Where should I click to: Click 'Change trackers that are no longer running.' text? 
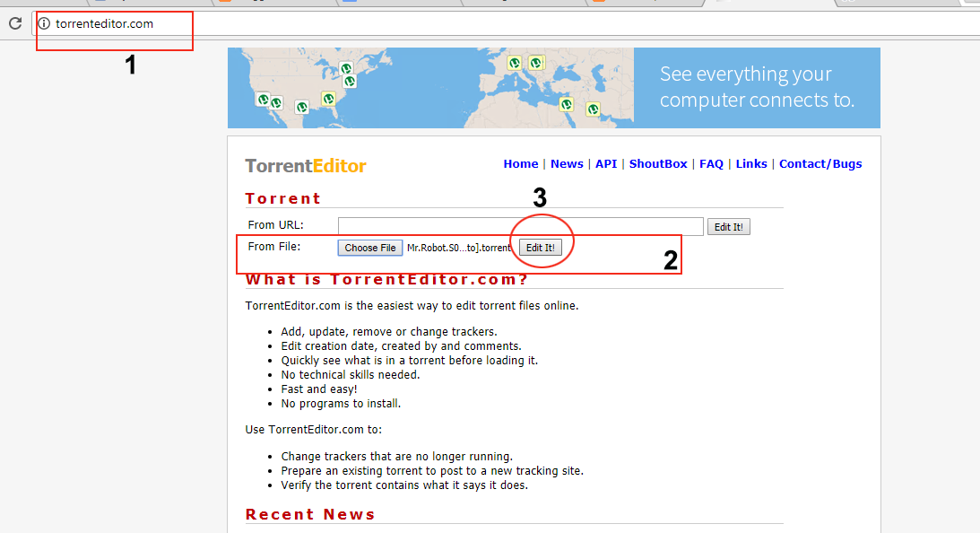(x=396, y=457)
